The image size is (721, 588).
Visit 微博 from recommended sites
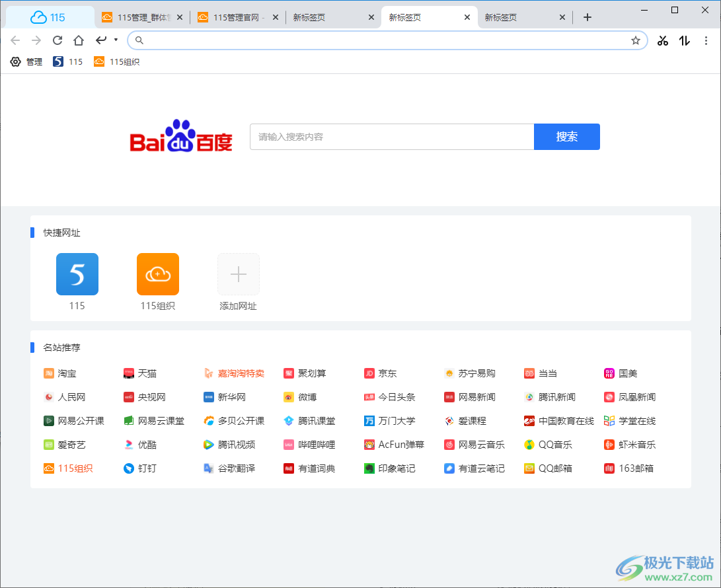[300, 397]
